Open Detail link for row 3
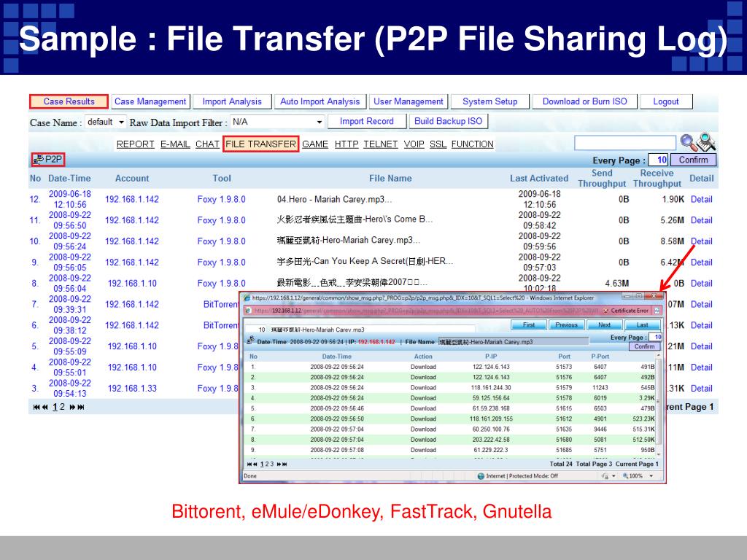 tap(701, 389)
